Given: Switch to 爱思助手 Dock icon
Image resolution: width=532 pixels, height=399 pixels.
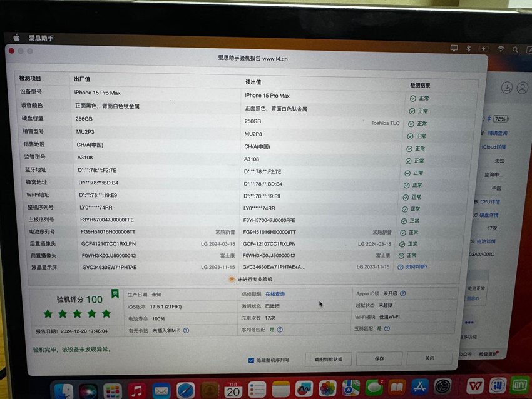Looking at the screenshot, I should pos(498,385).
